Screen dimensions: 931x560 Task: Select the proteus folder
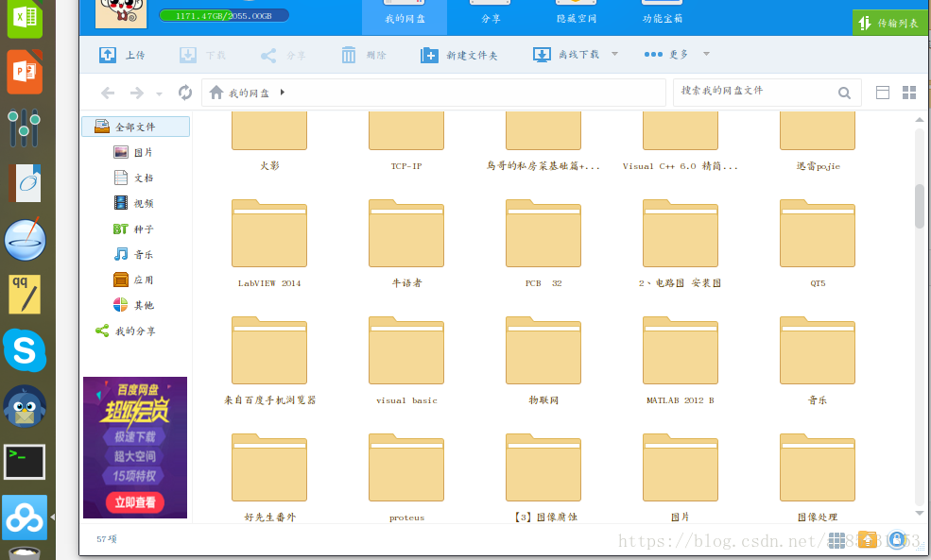coord(406,468)
